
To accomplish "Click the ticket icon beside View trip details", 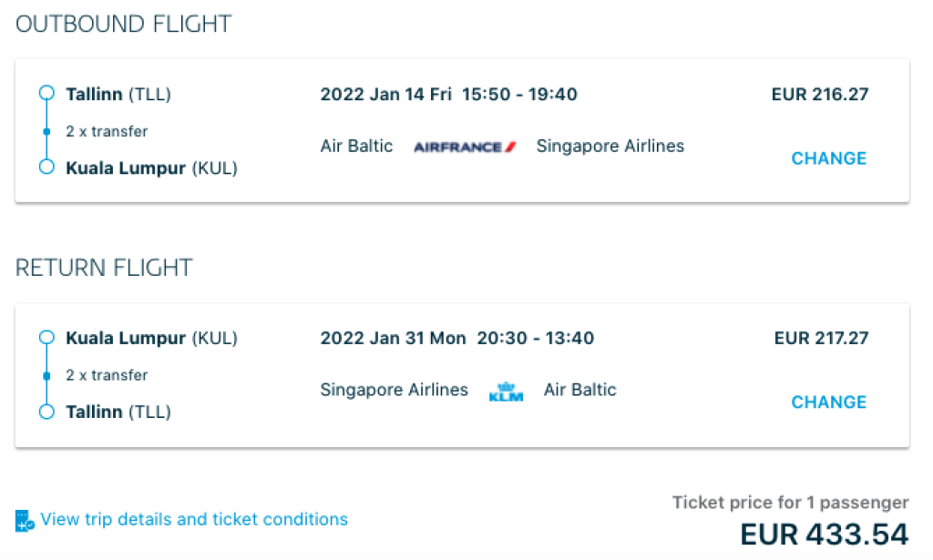I will pos(25,521).
